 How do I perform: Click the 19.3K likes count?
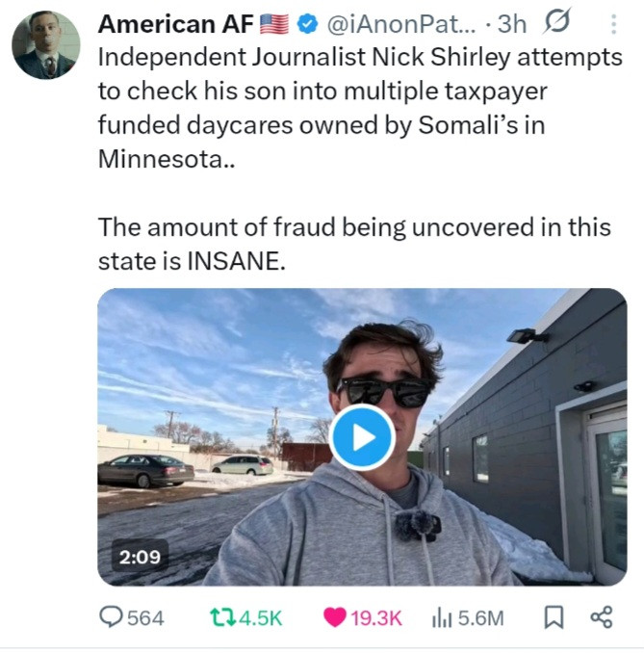tap(376, 617)
